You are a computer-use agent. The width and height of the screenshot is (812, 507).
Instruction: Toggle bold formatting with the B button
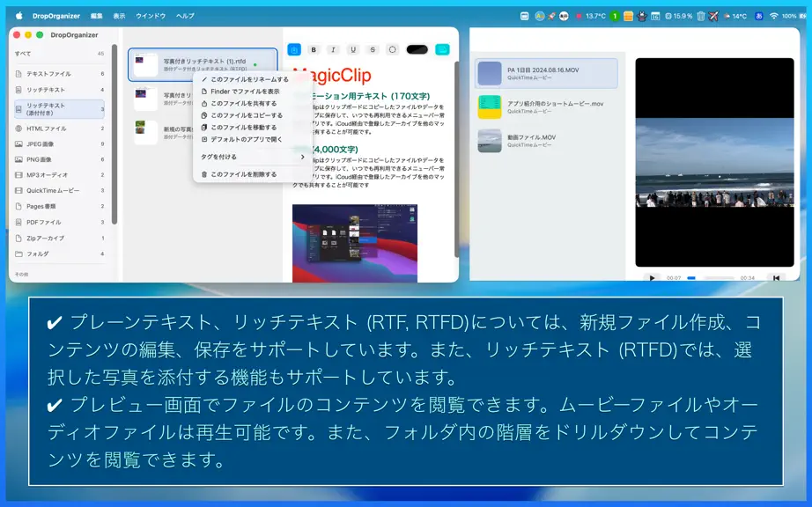(x=314, y=49)
